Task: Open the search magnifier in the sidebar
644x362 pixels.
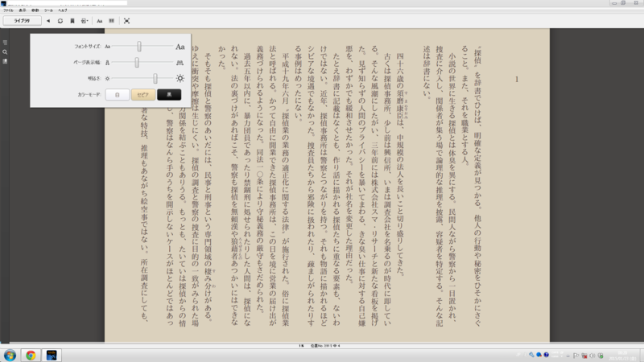Action: [x=5, y=52]
